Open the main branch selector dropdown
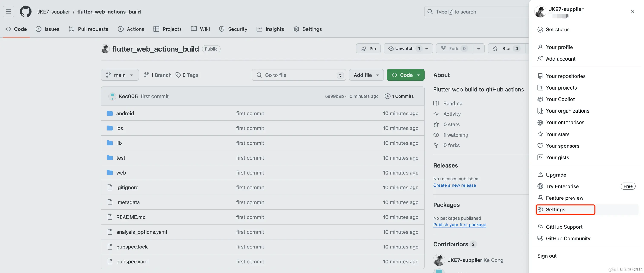 (120, 75)
